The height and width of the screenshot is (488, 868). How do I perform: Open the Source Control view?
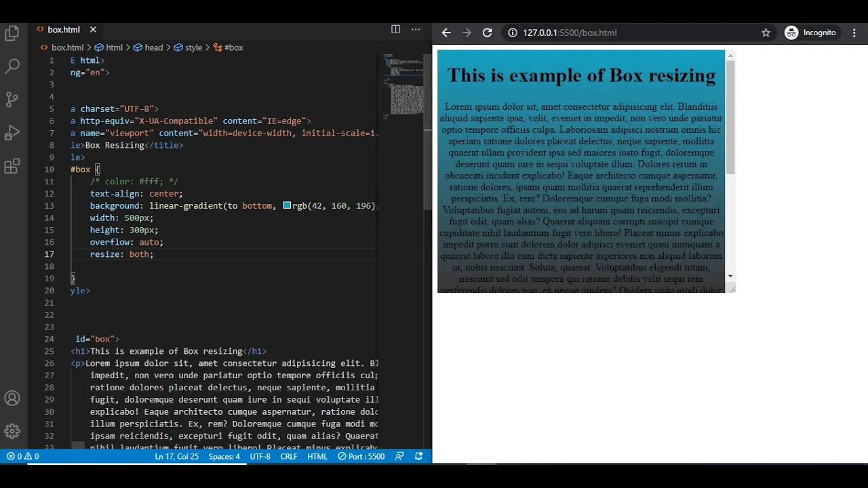[x=12, y=100]
